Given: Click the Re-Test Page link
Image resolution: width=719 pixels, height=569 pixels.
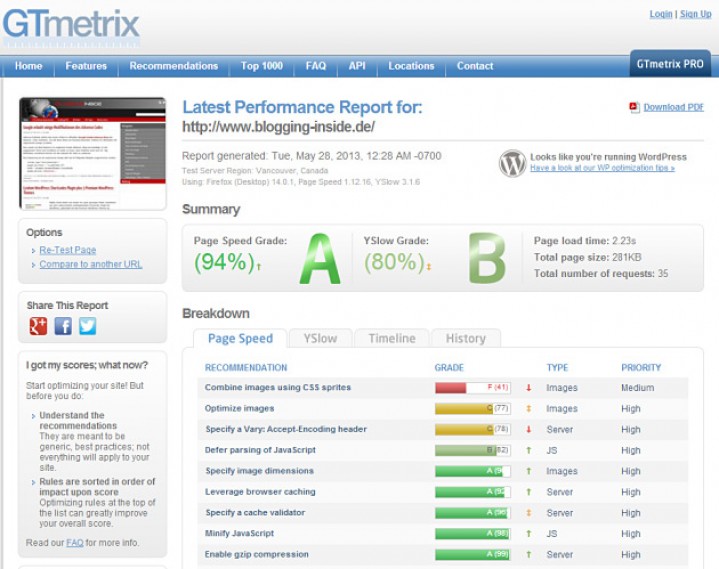Looking at the screenshot, I should coord(68,250).
